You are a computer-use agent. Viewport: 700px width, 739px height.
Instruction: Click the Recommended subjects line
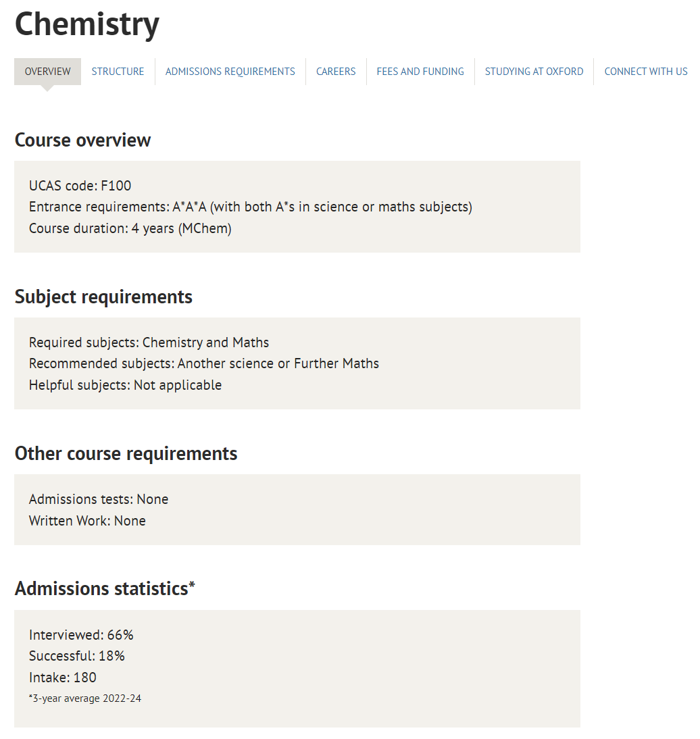(203, 364)
